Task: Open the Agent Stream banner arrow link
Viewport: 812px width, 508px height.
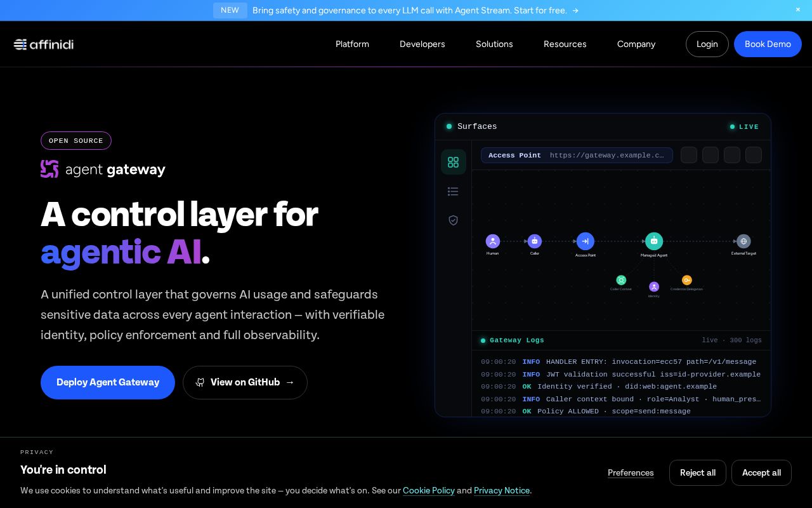Action: 575,10
